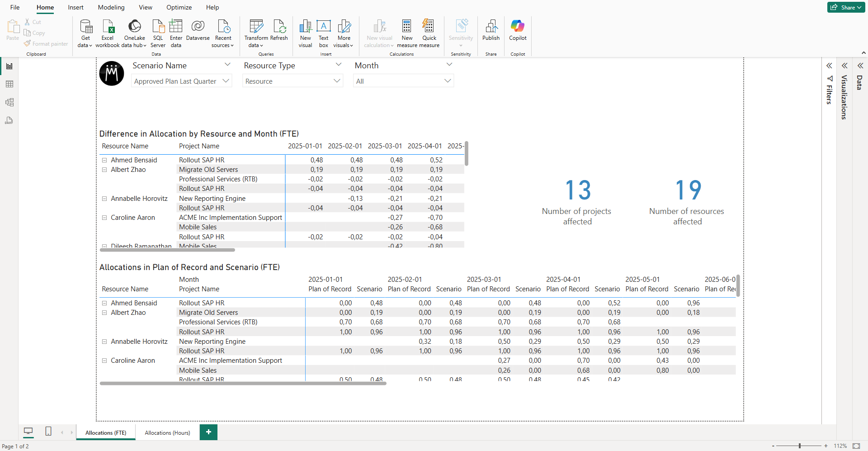
Task: Click horizontal scrollbar of Allocations table
Action: click(x=243, y=383)
